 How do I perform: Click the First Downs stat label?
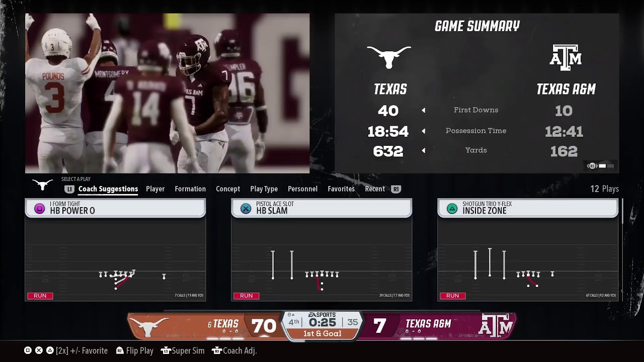pyautogui.click(x=476, y=110)
